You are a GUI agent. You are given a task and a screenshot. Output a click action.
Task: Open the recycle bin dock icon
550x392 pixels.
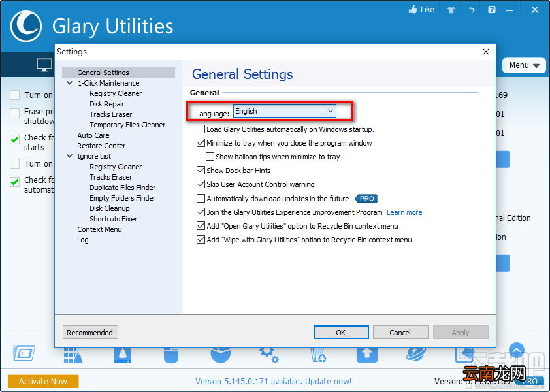click(x=319, y=355)
